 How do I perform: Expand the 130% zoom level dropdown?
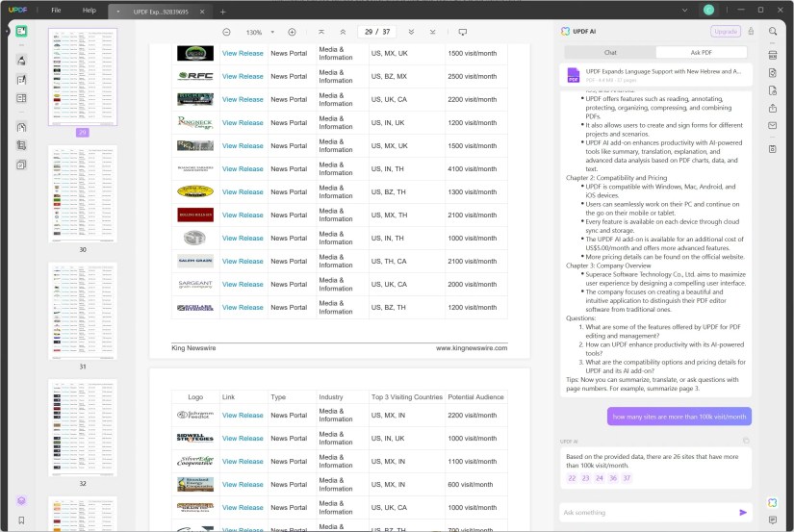point(272,32)
